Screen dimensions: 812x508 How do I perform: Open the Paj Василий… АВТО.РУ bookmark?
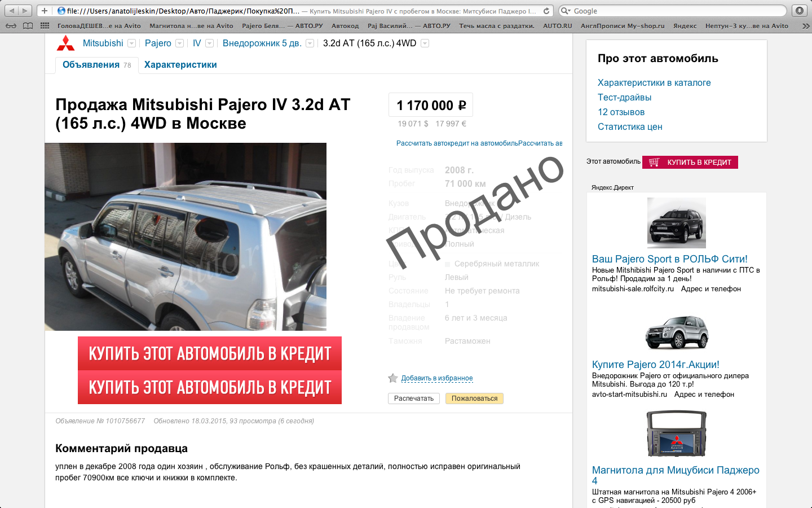tap(409, 26)
